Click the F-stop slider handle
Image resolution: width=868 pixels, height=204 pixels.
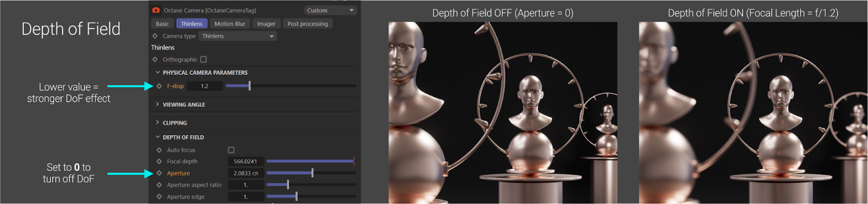coord(250,86)
